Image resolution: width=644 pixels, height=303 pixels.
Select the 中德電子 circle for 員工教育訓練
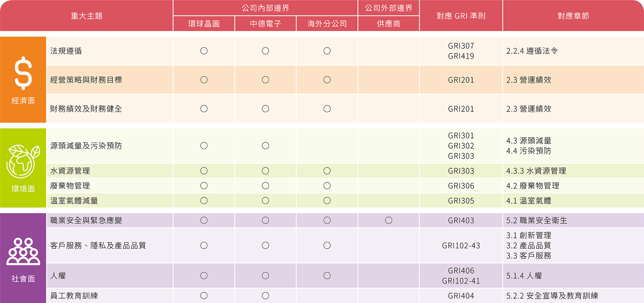[265, 296]
